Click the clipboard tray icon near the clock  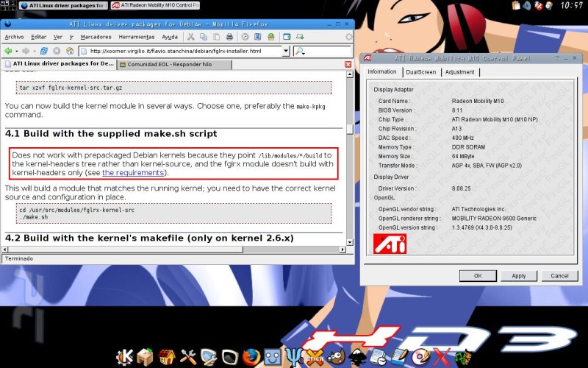[x=516, y=5]
